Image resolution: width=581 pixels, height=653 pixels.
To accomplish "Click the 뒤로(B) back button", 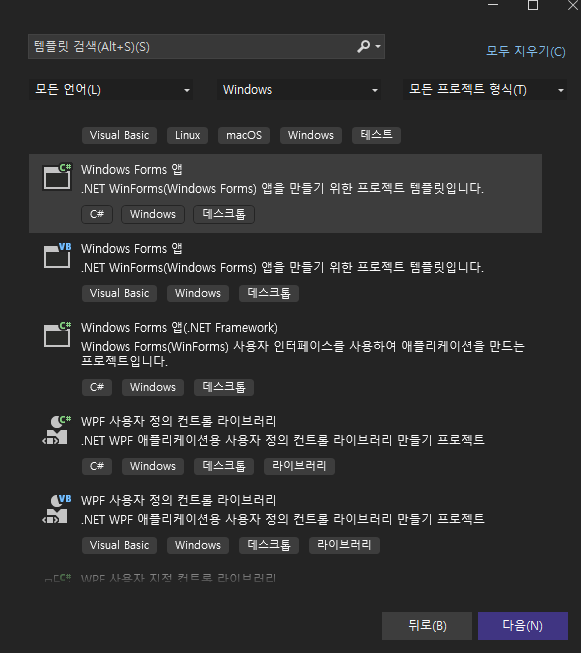I will pos(427,626).
